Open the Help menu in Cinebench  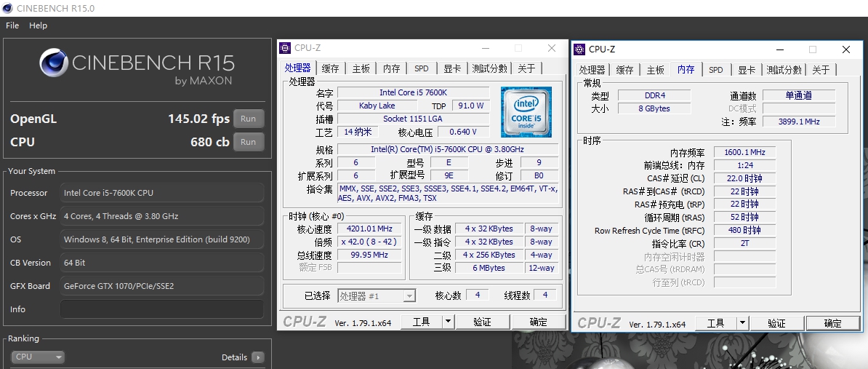pyautogui.click(x=39, y=25)
